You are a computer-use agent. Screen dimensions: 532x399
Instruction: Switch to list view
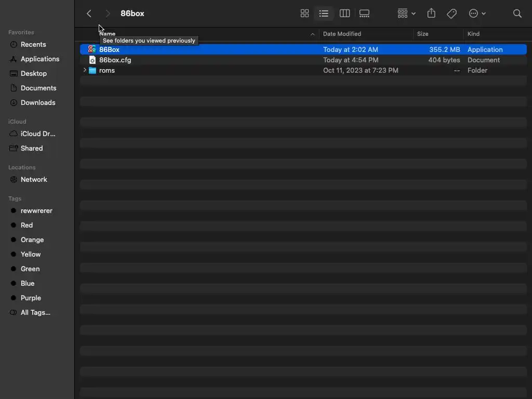point(324,14)
